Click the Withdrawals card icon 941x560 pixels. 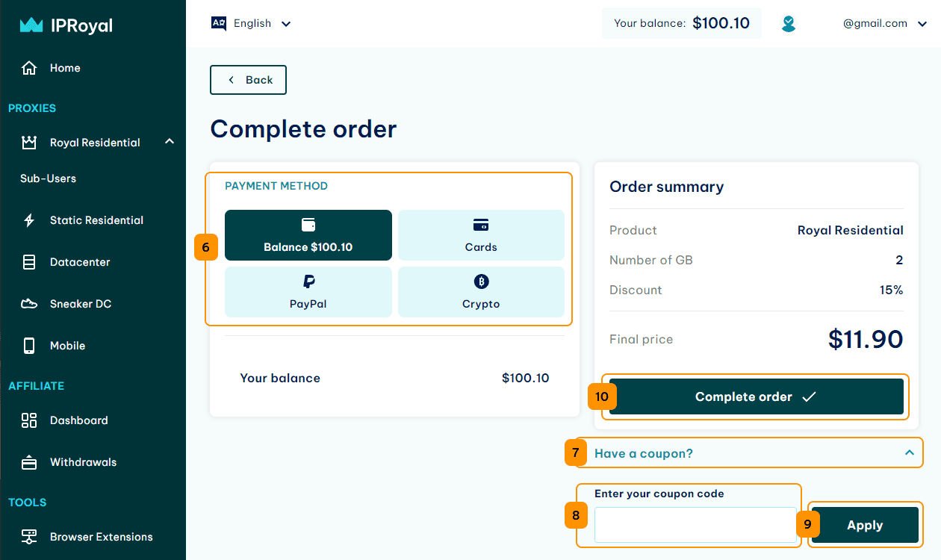[x=29, y=462]
